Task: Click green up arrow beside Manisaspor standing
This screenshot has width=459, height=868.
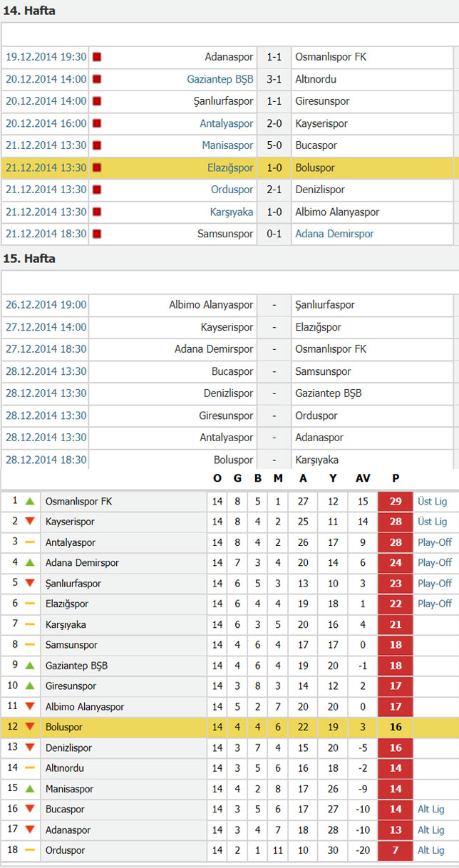Action: pos(29,789)
